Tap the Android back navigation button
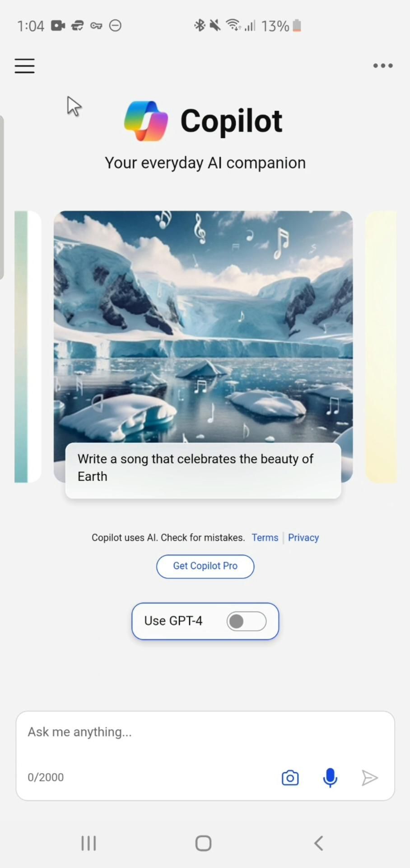 (x=318, y=843)
